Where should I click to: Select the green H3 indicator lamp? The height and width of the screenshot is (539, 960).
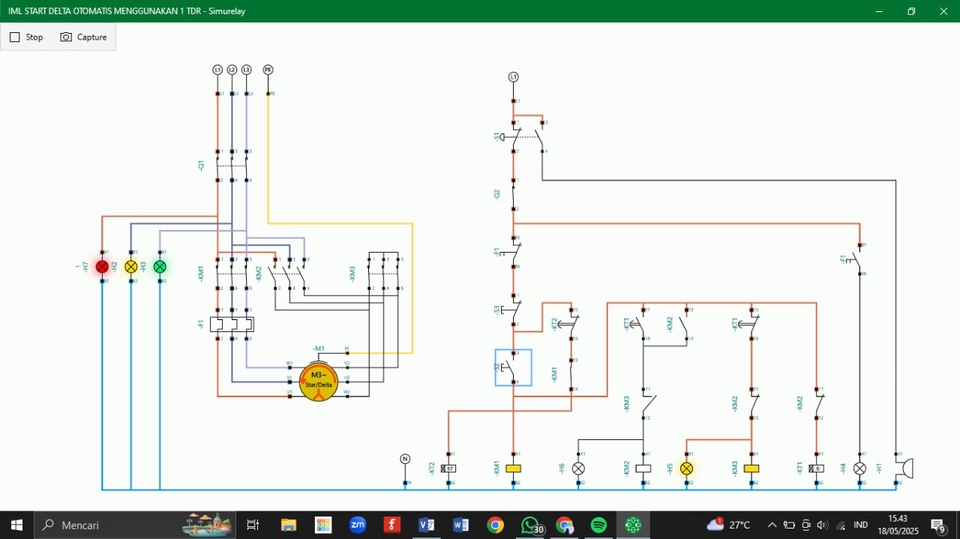pyautogui.click(x=160, y=266)
